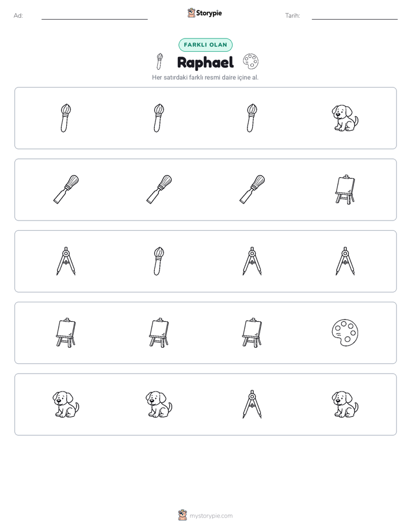411x532 pixels.
Task: Click the last compass in third row
Action: [x=345, y=261]
